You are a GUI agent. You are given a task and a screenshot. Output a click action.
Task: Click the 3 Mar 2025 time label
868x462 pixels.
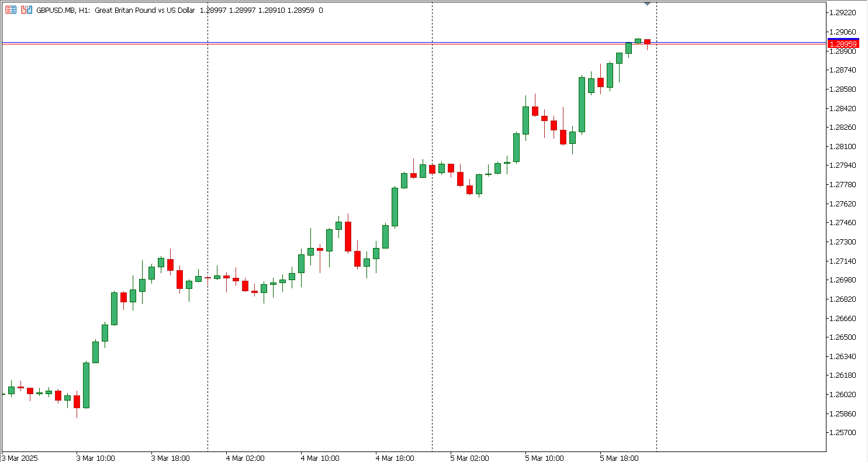tap(20, 458)
